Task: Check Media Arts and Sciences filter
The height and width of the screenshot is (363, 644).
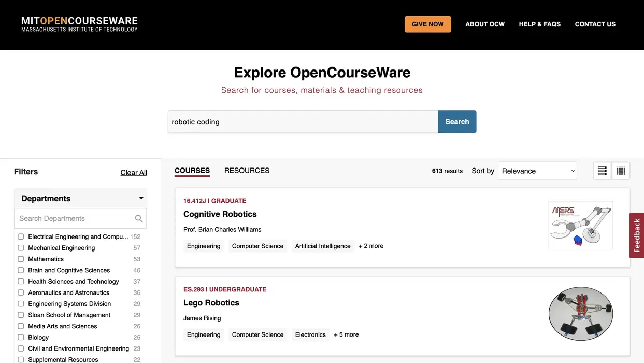Action: pyautogui.click(x=21, y=326)
